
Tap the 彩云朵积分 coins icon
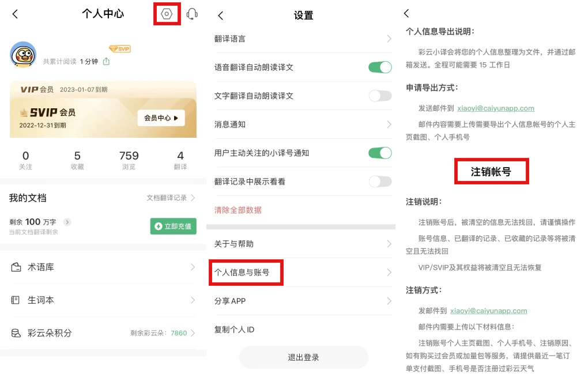(16, 333)
